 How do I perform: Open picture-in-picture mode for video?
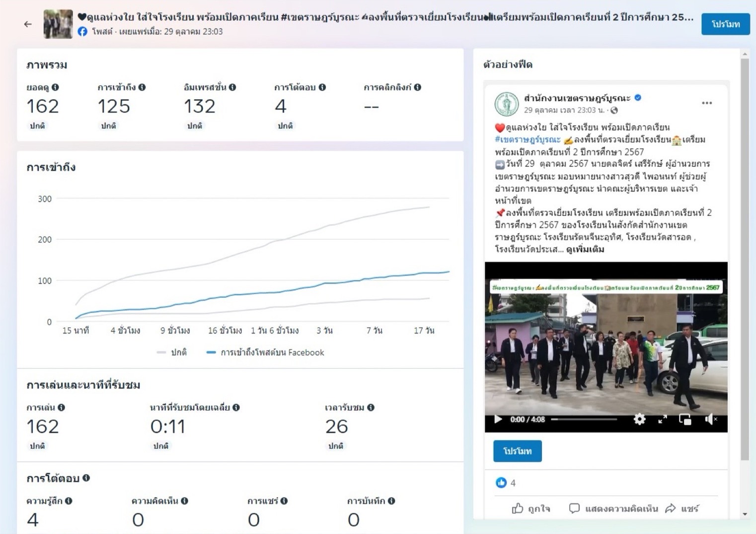[x=685, y=419]
